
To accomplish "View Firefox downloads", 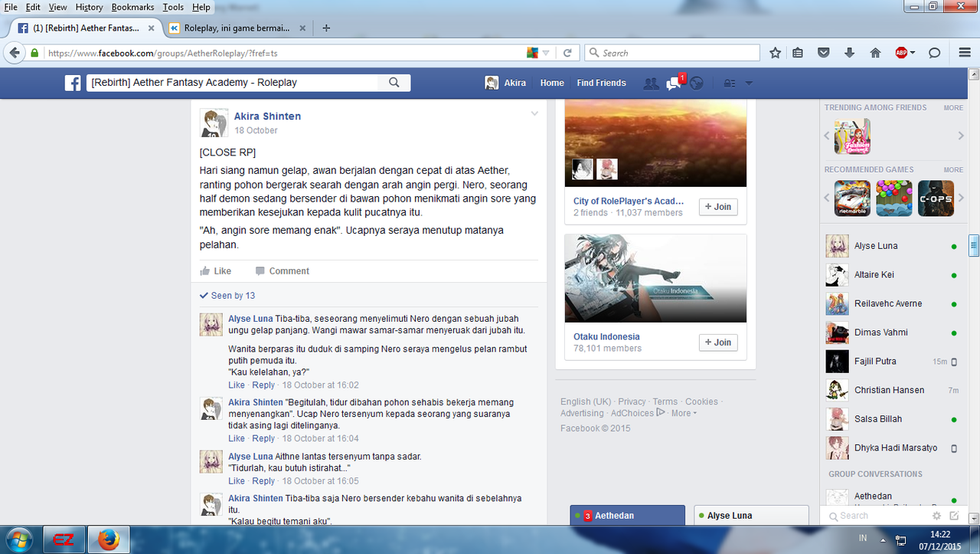I will pos(850,52).
